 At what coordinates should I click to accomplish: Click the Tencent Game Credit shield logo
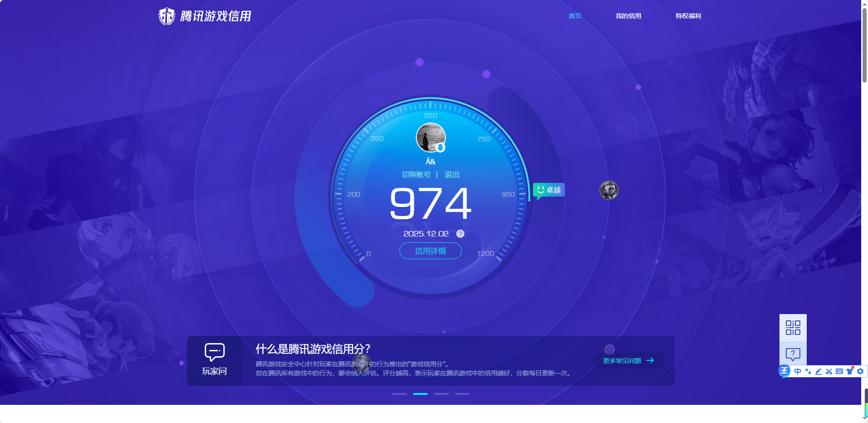(167, 16)
